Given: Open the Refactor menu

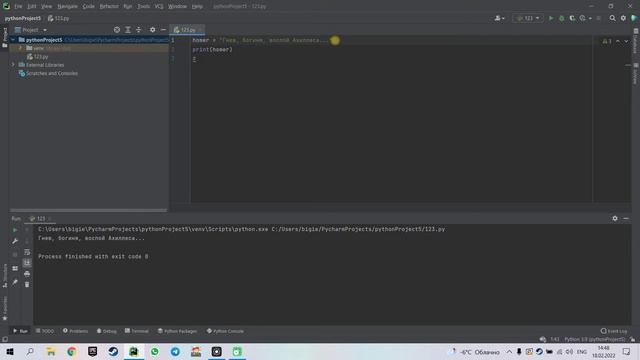Looking at the screenshot, I should click(109, 7).
